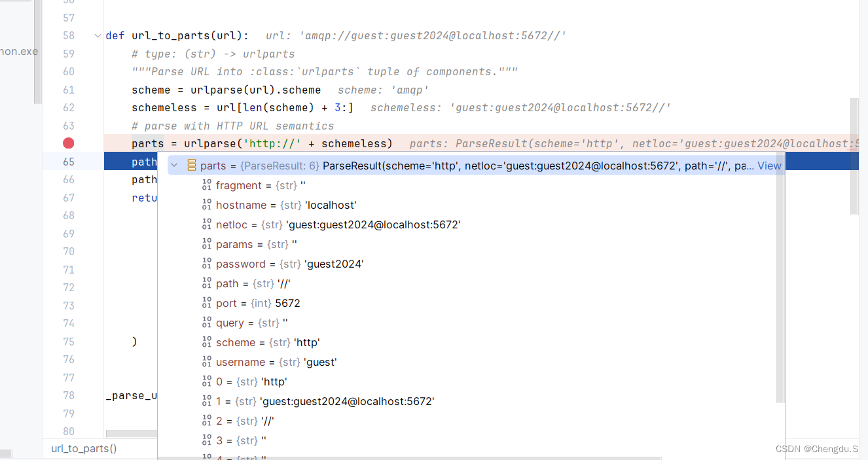
Task: Click inline hint schemeless: 'guest:guest2024@localhost:5672//'
Action: [x=521, y=107]
